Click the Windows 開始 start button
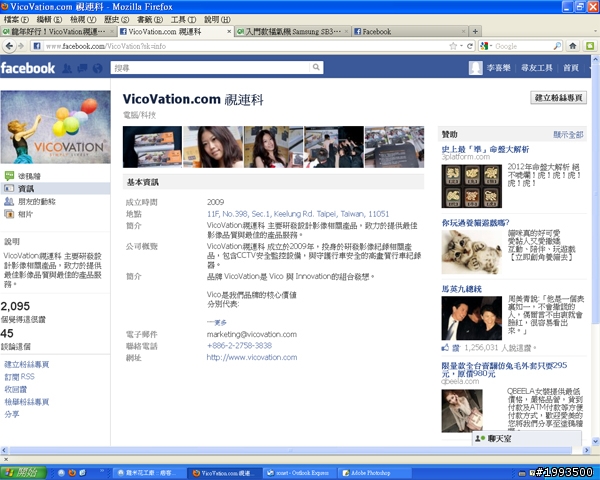 click(x=23, y=473)
